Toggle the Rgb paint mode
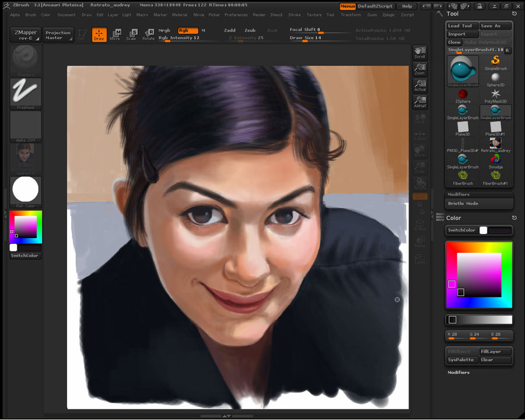This screenshot has height=420, width=525. [188, 30]
